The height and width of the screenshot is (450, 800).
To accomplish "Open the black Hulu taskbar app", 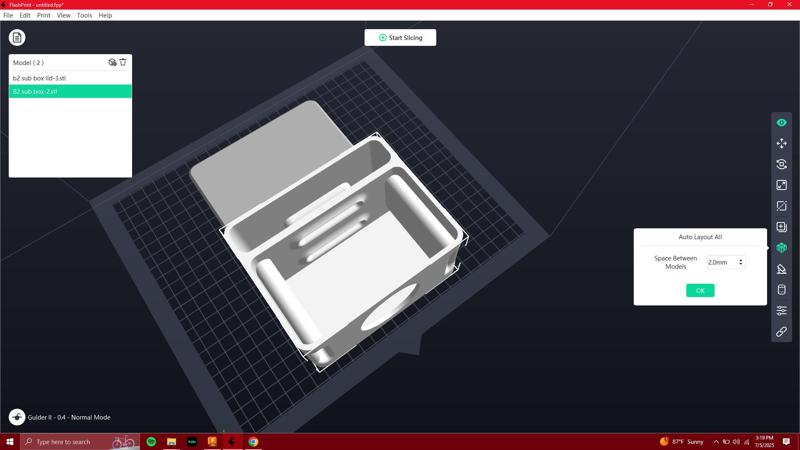I will pos(192,442).
